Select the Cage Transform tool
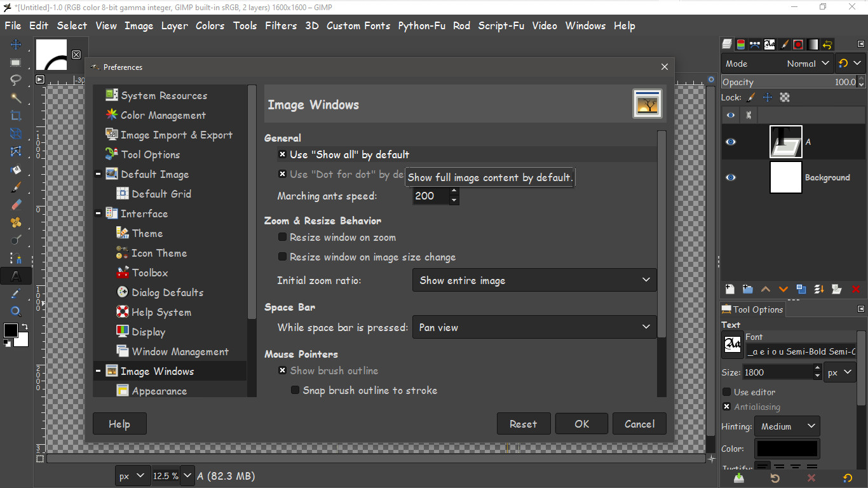Viewport: 868px width, 488px height. 16,151
